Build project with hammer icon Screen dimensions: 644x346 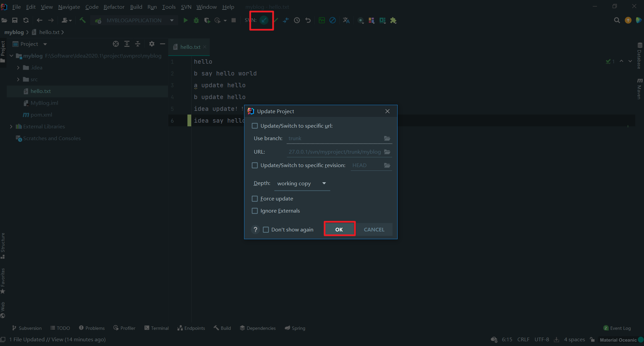click(82, 20)
